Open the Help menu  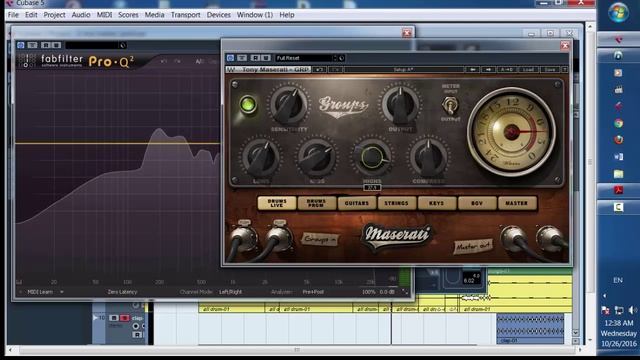pos(287,15)
